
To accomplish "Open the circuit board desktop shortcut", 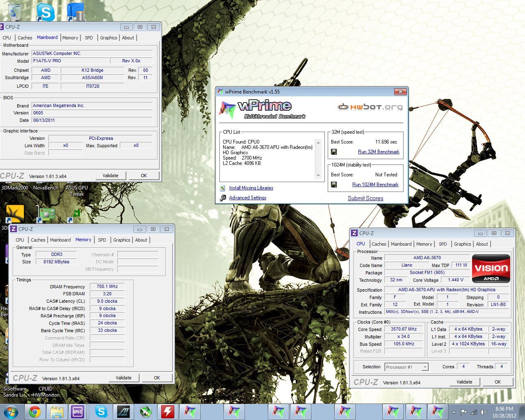I will pos(46,214).
